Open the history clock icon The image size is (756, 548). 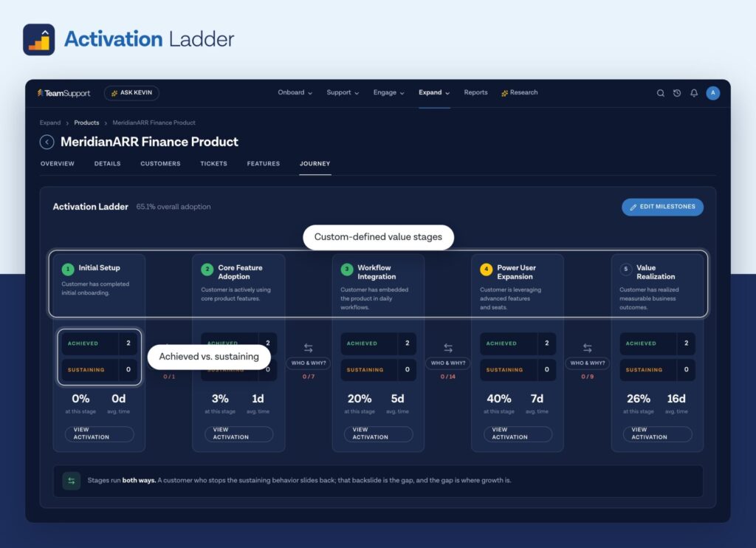(x=677, y=93)
